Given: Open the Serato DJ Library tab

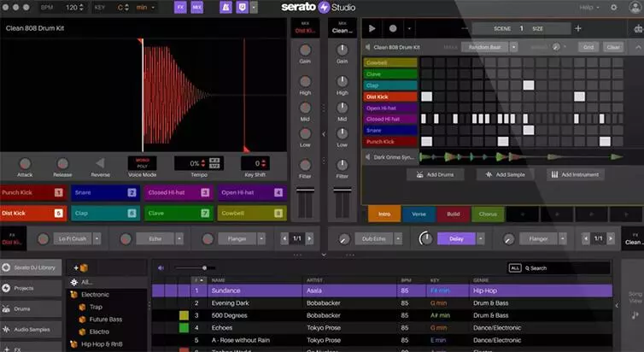Looking at the screenshot, I should tap(31, 267).
